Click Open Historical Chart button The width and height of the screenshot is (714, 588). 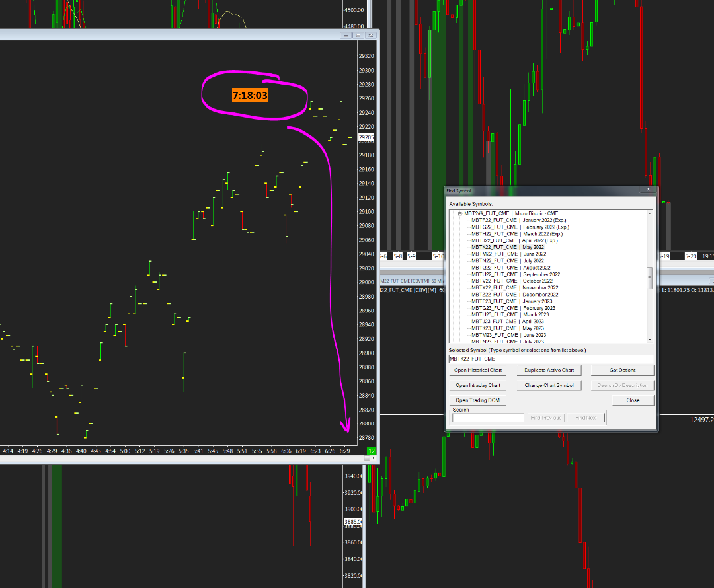[478, 371]
